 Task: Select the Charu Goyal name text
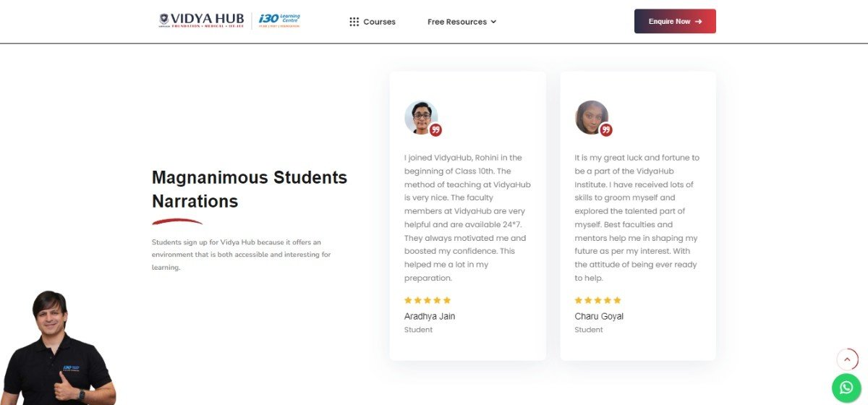(x=599, y=316)
